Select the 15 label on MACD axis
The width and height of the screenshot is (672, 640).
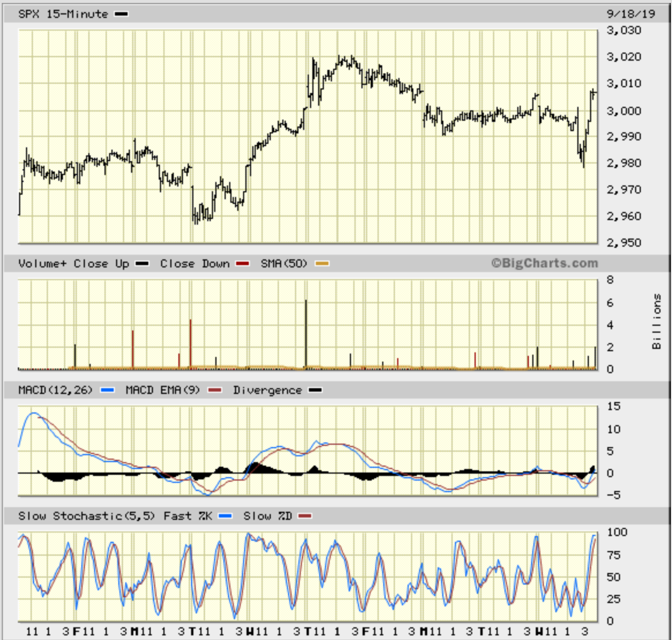tap(613, 407)
